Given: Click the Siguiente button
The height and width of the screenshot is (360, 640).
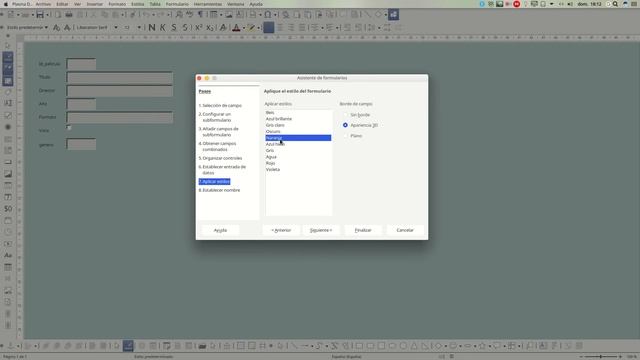Looking at the screenshot, I should (321, 230).
